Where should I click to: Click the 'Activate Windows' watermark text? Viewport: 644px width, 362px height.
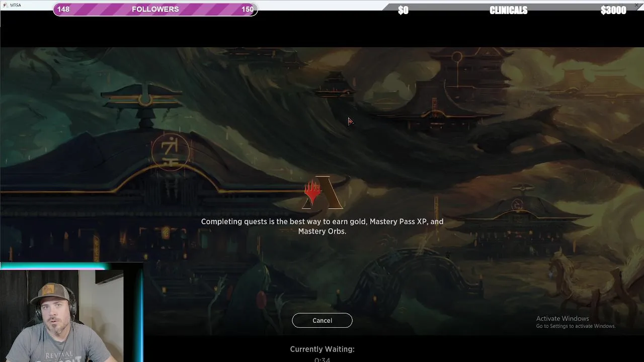[x=562, y=318]
